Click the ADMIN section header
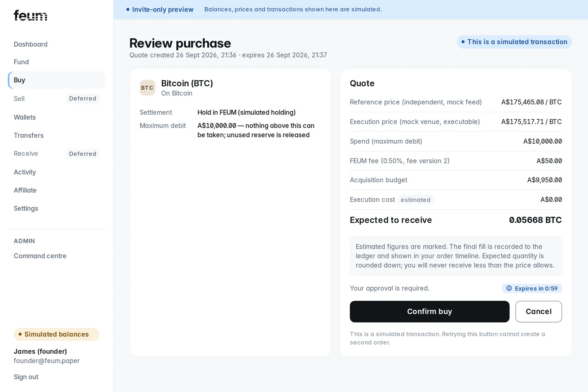Viewport: 588px width, 392px height. 24,241
